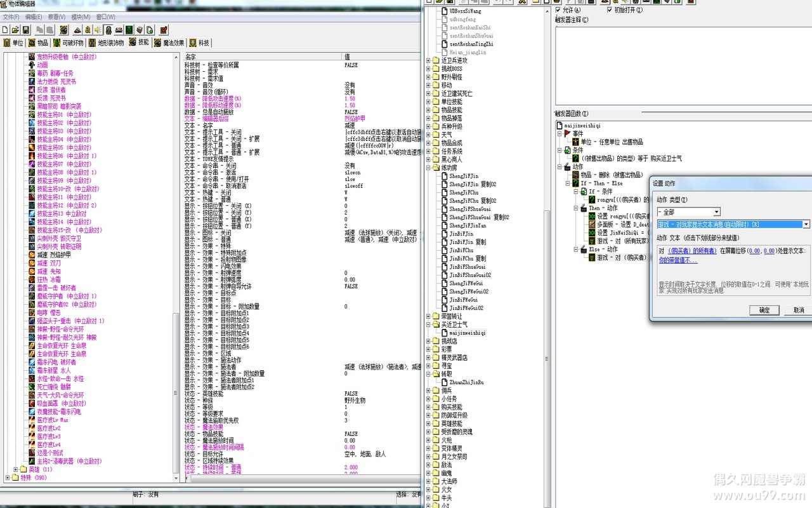Collapse the 买近卫士气 folder

pos(428,324)
